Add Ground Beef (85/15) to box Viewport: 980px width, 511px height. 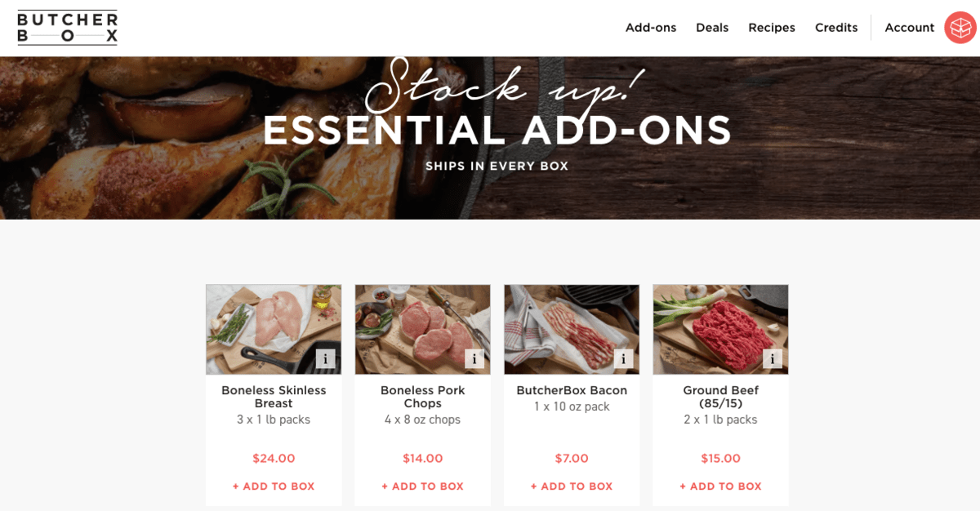721,487
